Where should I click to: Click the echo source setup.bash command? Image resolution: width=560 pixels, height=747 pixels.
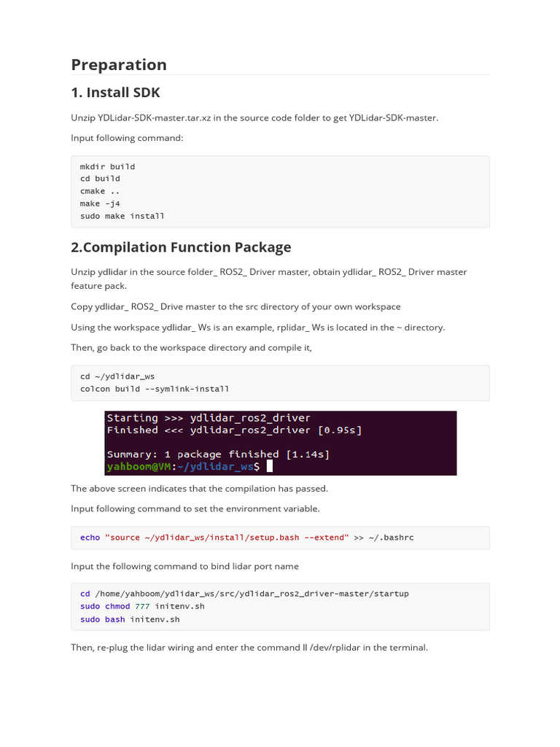click(x=246, y=538)
